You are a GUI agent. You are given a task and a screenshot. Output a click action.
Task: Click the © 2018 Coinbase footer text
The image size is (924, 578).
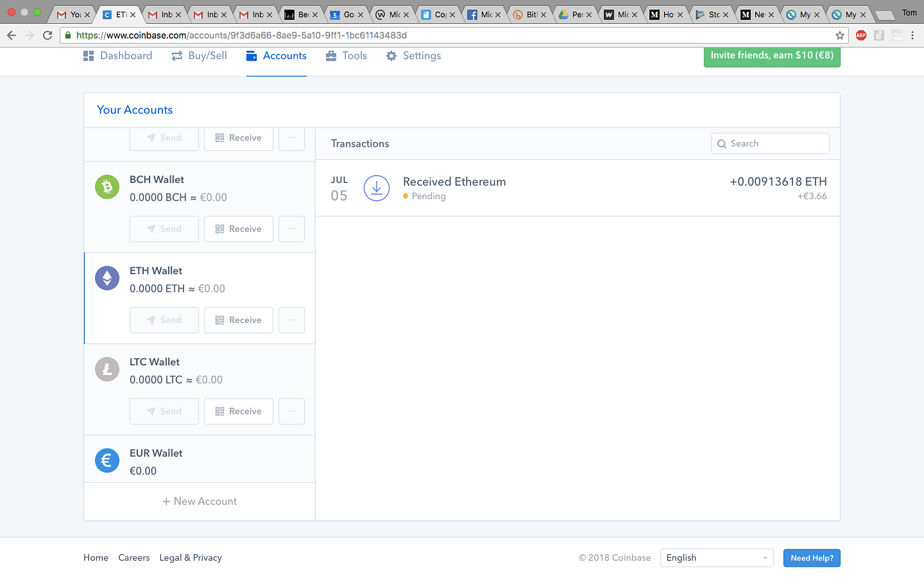(x=614, y=558)
